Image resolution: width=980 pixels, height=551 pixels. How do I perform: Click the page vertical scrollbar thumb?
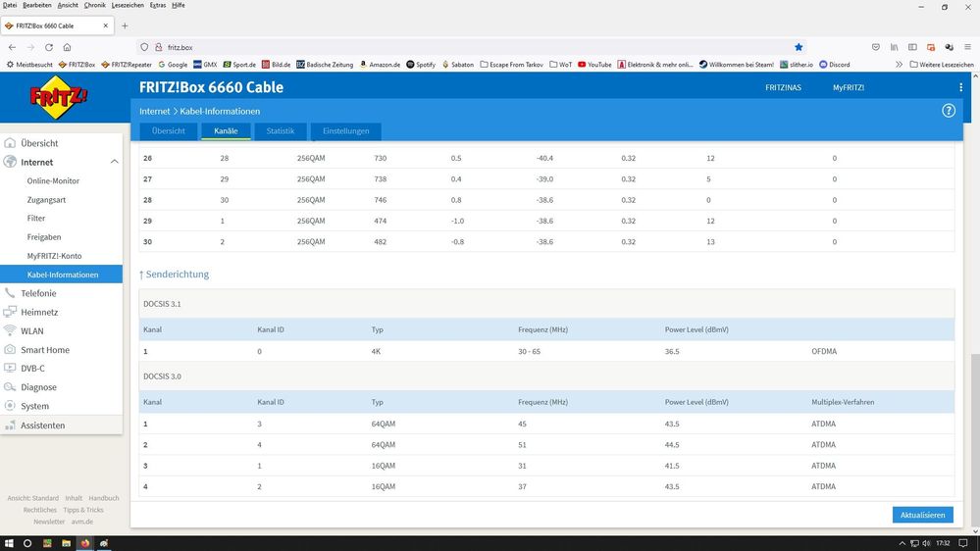975,440
